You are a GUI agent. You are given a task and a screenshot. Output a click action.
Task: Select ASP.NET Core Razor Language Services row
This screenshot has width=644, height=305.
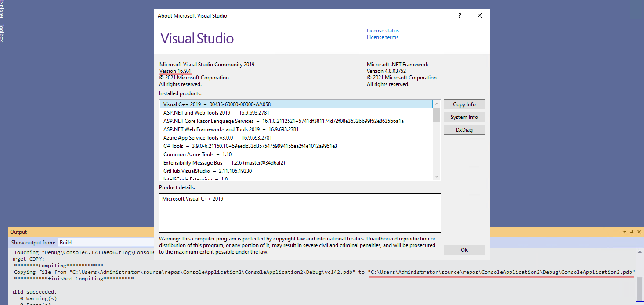[296, 121]
